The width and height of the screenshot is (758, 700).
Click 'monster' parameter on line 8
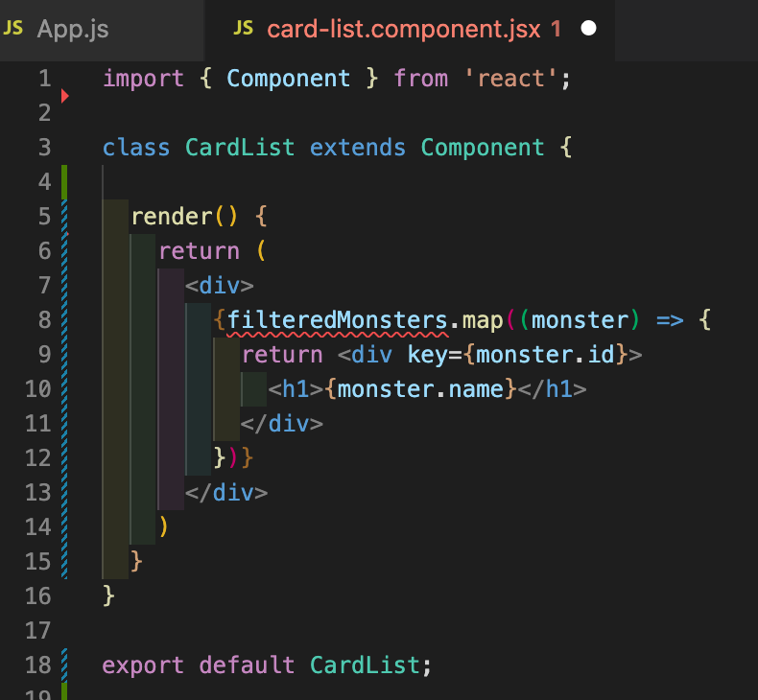pyautogui.click(x=580, y=320)
